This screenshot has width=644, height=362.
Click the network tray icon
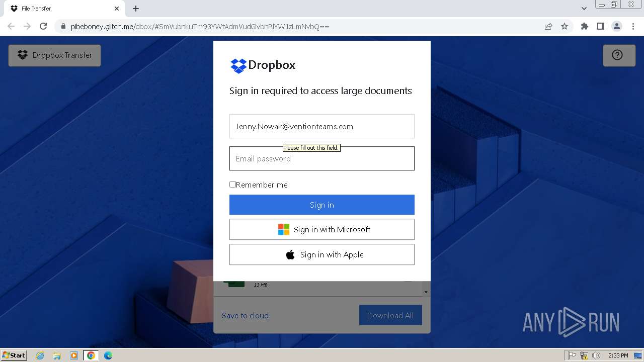(584, 355)
